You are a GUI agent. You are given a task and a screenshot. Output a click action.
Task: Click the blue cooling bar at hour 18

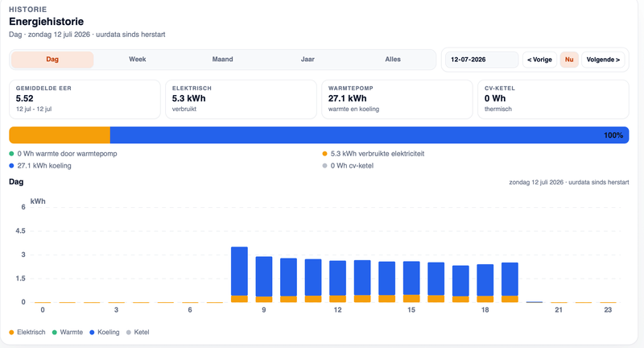point(485,280)
